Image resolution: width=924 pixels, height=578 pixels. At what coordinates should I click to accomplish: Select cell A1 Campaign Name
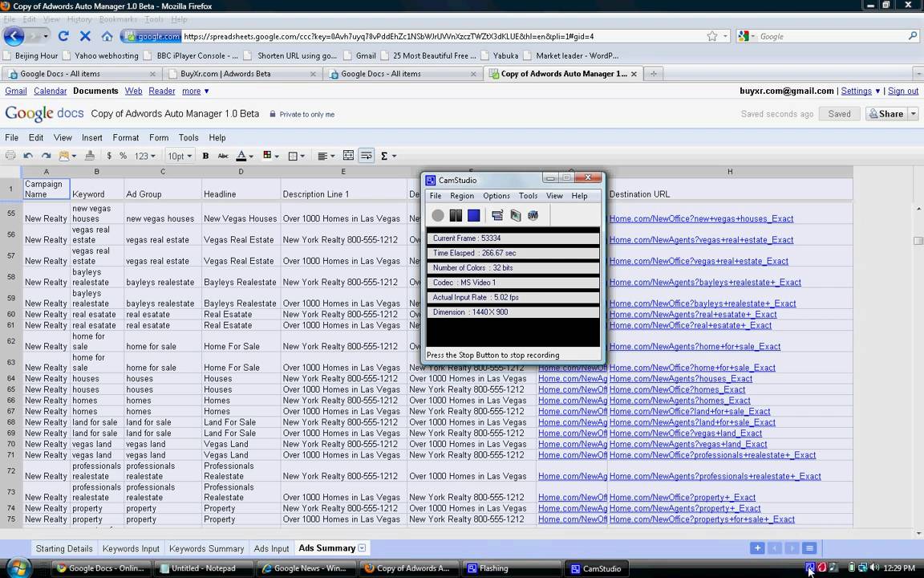coord(47,189)
